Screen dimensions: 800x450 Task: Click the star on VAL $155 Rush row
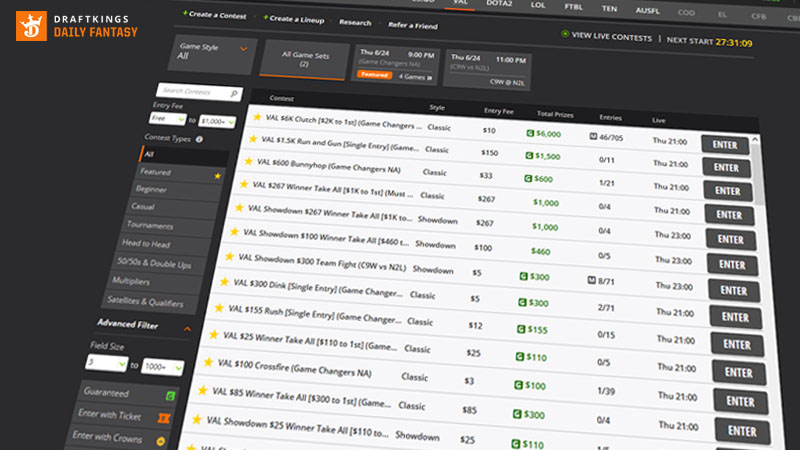[219, 308]
